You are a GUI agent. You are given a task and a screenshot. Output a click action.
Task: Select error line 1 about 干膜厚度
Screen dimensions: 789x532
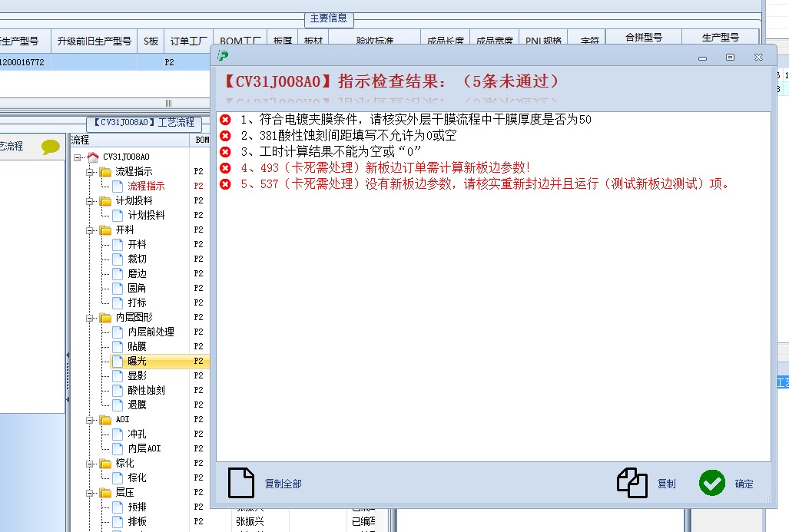pyautogui.click(x=416, y=120)
